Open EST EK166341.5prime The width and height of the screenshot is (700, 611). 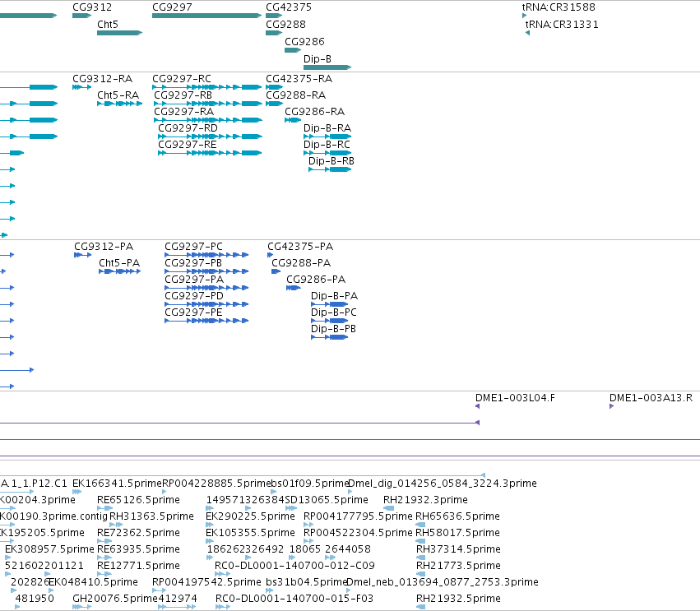(117, 484)
